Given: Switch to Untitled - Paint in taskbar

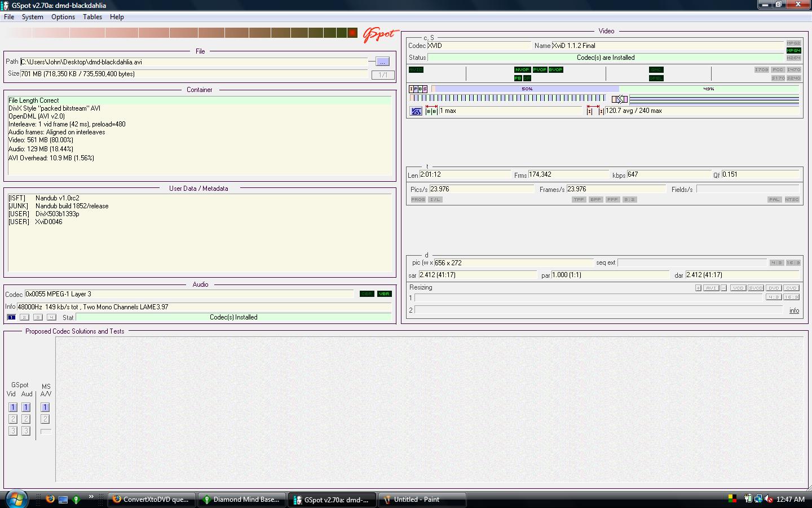Looking at the screenshot, I should pos(421,500).
